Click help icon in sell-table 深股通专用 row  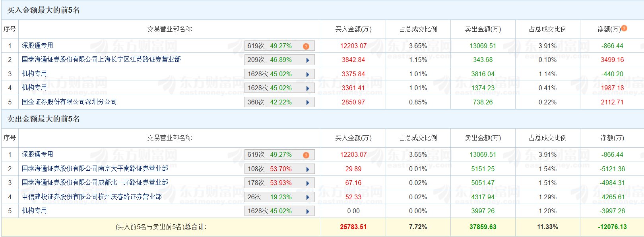click(x=306, y=155)
